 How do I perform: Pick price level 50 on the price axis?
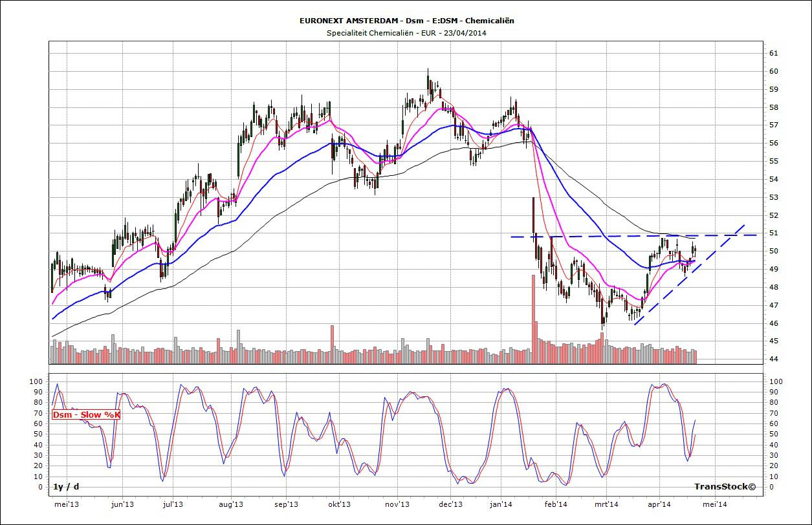tap(774, 251)
